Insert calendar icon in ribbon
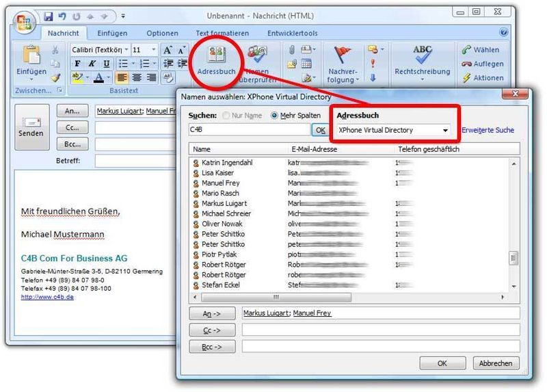 (x=306, y=64)
